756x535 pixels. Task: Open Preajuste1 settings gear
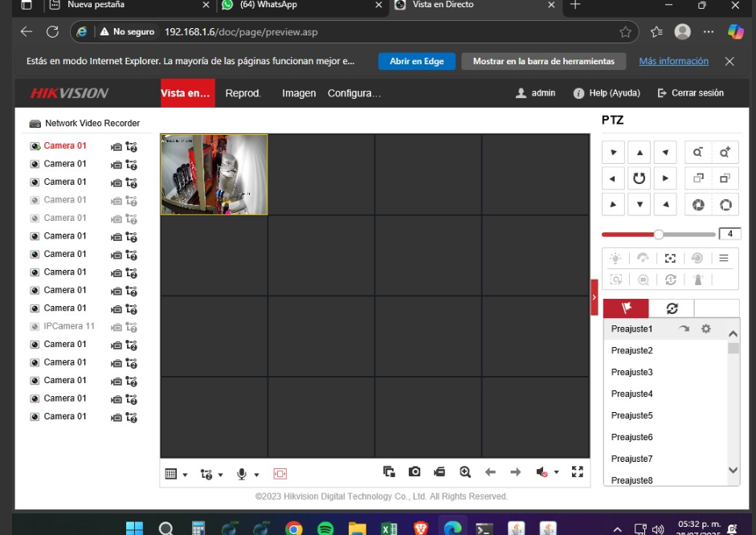(x=706, y=329)
